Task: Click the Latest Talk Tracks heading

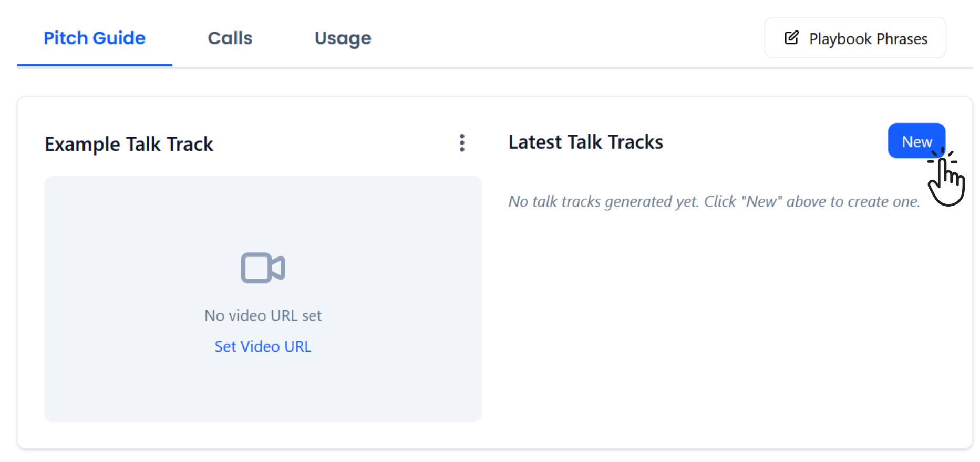Action: 585,142
